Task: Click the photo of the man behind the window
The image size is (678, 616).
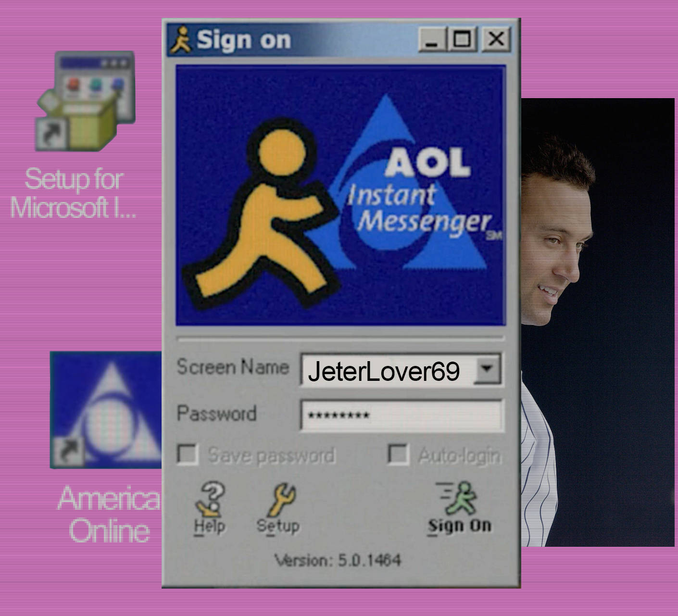Action: pos(598,322)
